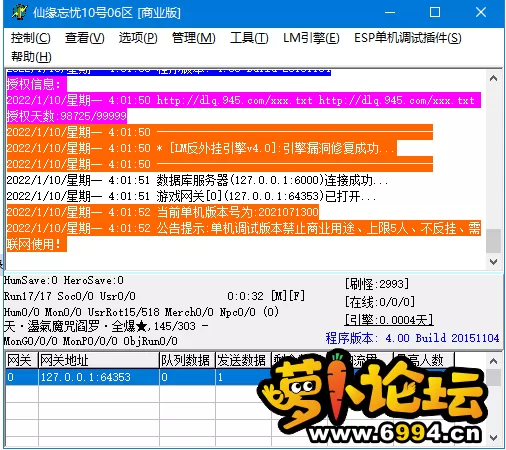Image resolution: width=506 pixels, height=450 pixels.
Task: Open the 查看(V) menu
Action: pyautogui.click(x=85, y=38)
